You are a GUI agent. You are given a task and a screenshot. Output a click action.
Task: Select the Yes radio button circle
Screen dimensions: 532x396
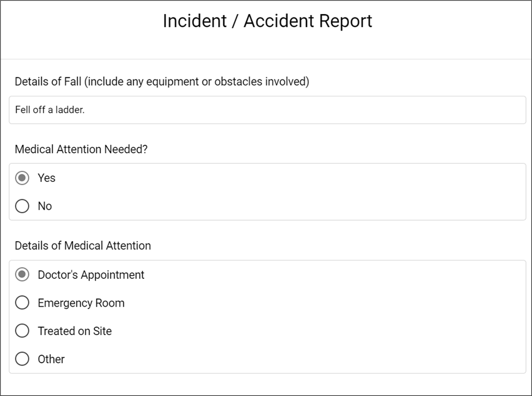(x=22, y=178)
